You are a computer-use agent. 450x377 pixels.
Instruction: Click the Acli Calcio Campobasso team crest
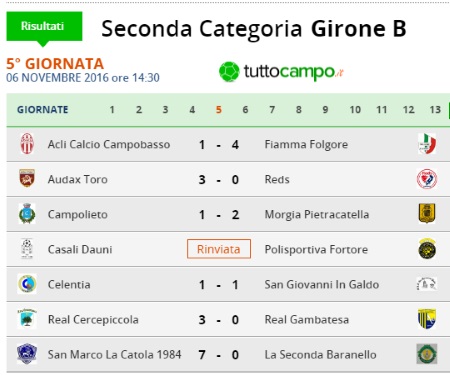pos(27,144)
